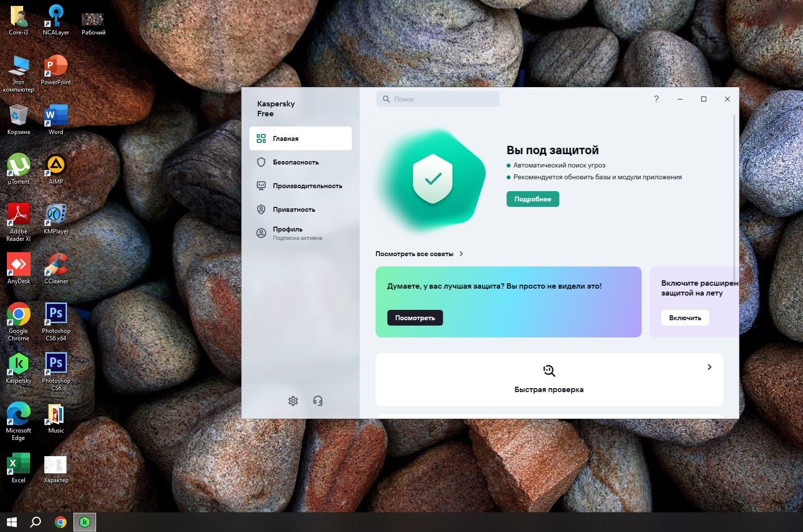
Task: Open Chrome from the taskbar
Action: (61, 522)
